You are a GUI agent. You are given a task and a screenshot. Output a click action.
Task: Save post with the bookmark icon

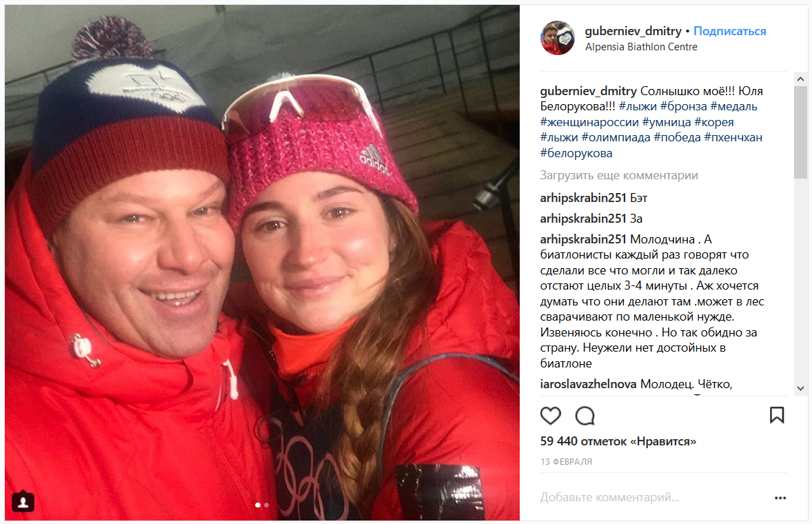[x=777, y=415]
